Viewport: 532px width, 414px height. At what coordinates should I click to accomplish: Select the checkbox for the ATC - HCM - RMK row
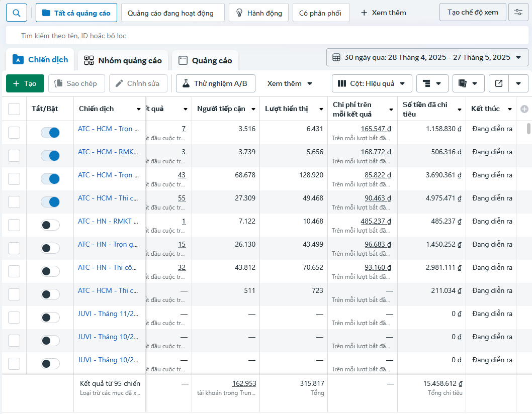[14, 156]
